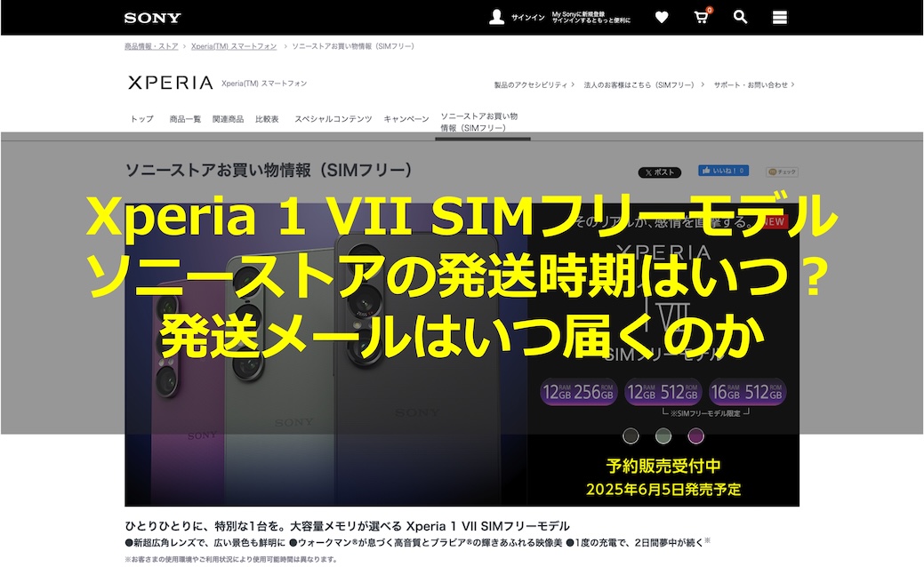Open the search magnifier icon

click(740, 17)
